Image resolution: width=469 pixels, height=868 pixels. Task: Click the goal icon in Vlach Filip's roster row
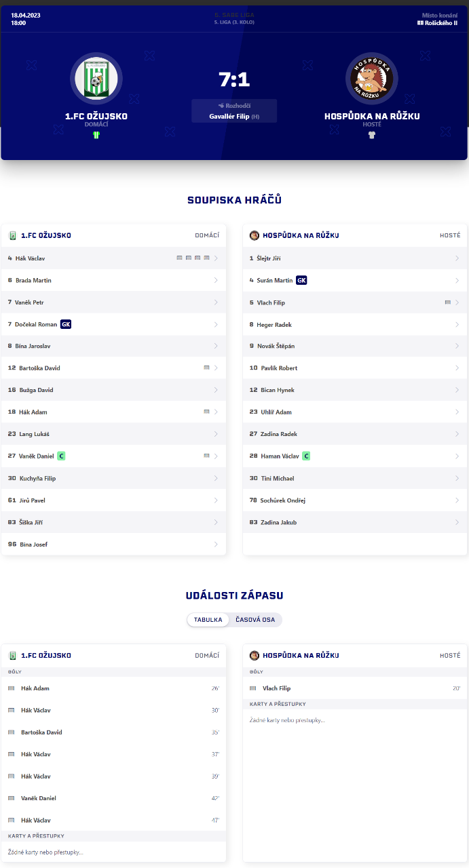click(x=448, y=302)
